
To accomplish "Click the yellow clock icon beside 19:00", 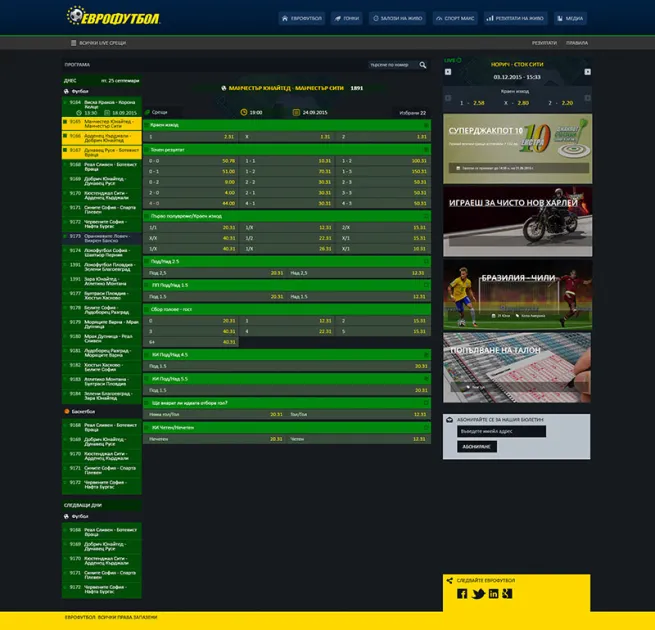I will pyautogui.click(x=244, y=112).
